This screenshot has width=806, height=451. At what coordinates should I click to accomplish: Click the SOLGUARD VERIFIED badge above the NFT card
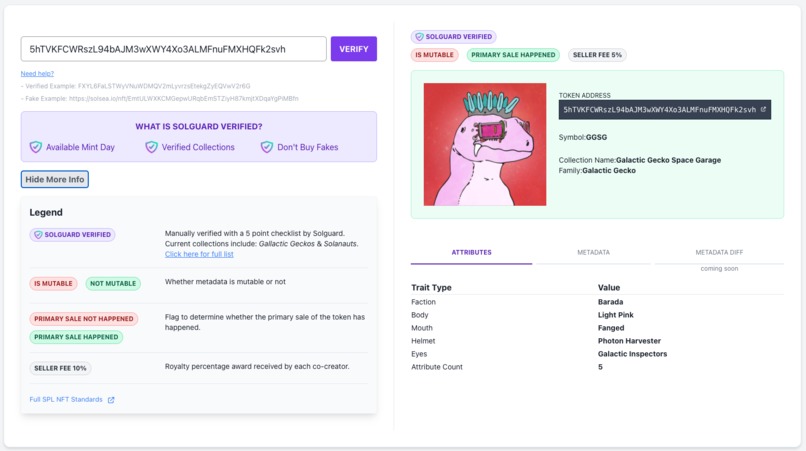(453, 37)
